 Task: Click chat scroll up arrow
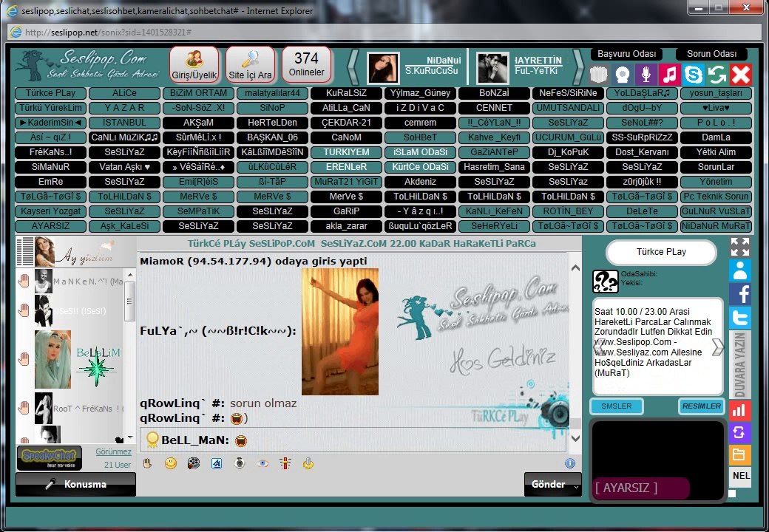[575, 268]
